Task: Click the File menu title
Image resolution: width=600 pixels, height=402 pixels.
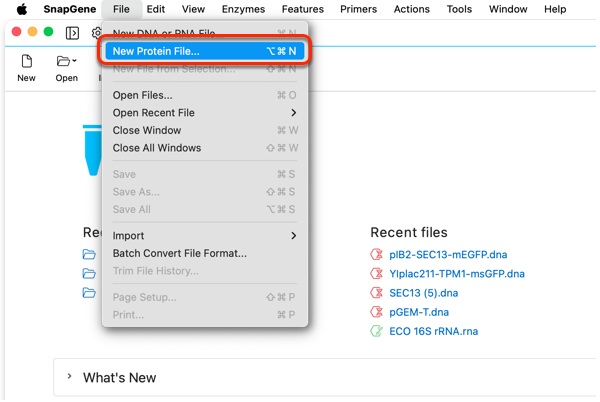Action: pyautogui.click(x=121, y=9)
